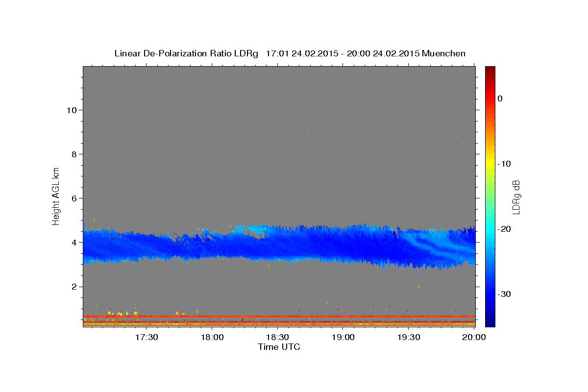Click the 'Muenchen' location label in the title
Image resolution: width=588 pixels, height=392 pixels.
444,53
